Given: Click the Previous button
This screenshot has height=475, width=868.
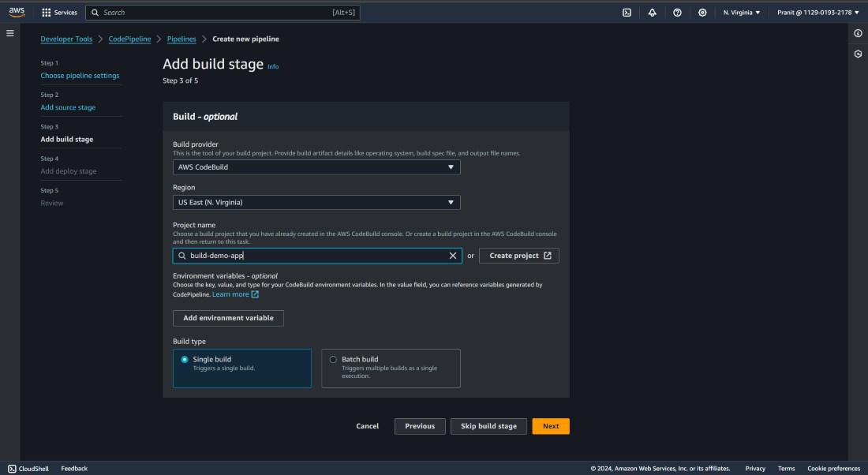Looking at the screenshot, I should click(420, 426).
